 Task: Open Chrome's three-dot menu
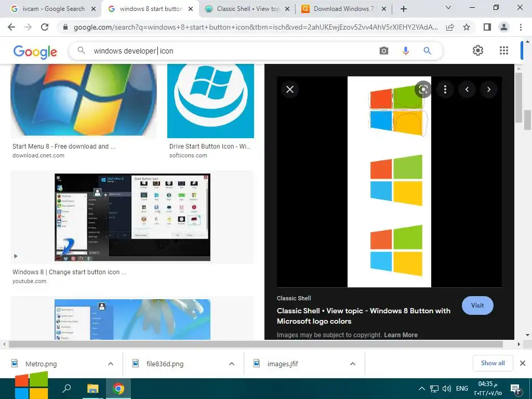tap(521, 27)
